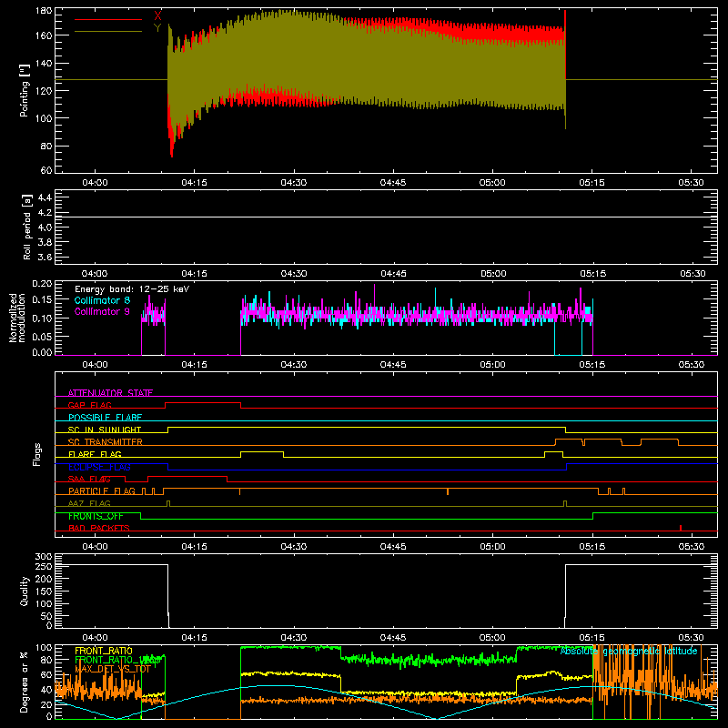Click the white roll period line

coord(386,217)
